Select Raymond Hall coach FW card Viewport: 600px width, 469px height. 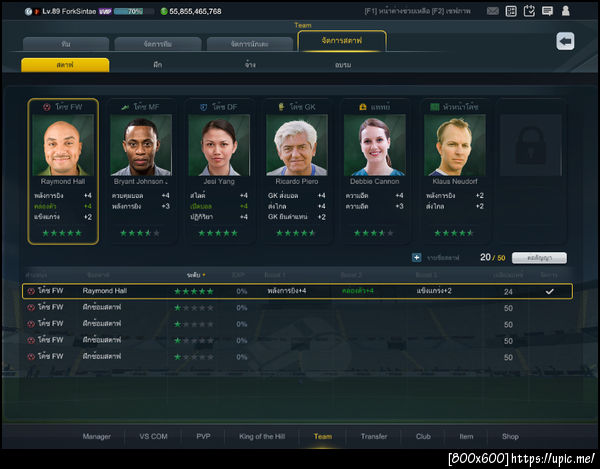[63, 171]
